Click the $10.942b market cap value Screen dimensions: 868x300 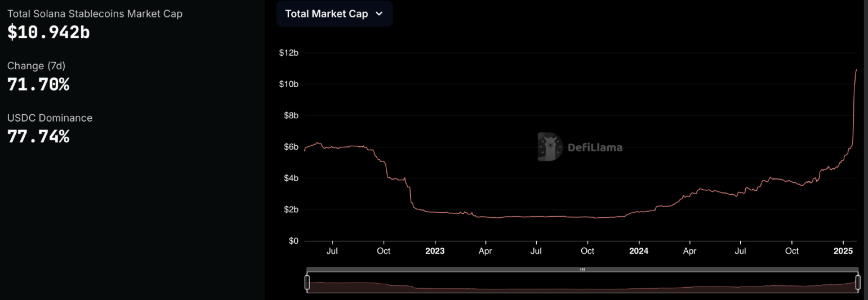pos(48,33)
